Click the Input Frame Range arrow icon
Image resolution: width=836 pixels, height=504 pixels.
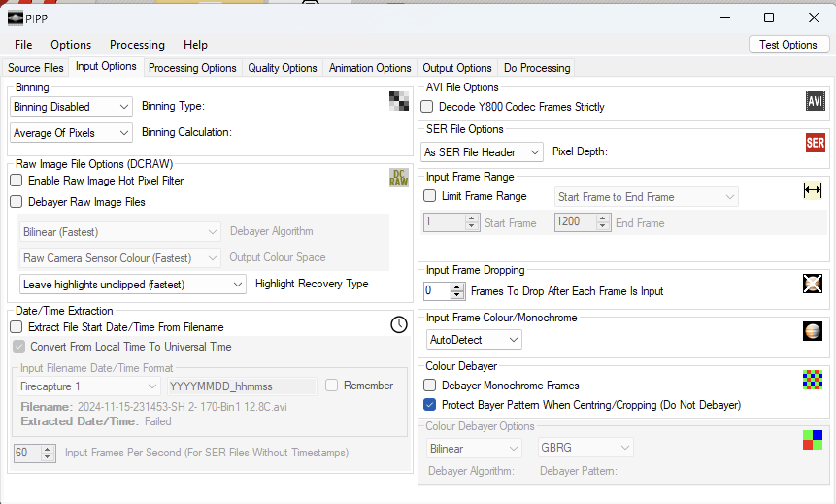(813, 190)
